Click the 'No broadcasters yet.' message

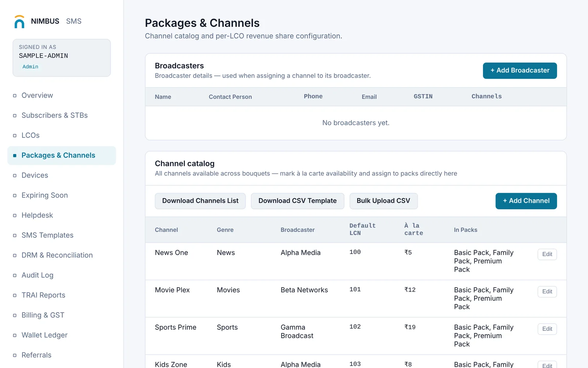coord(356,123)
